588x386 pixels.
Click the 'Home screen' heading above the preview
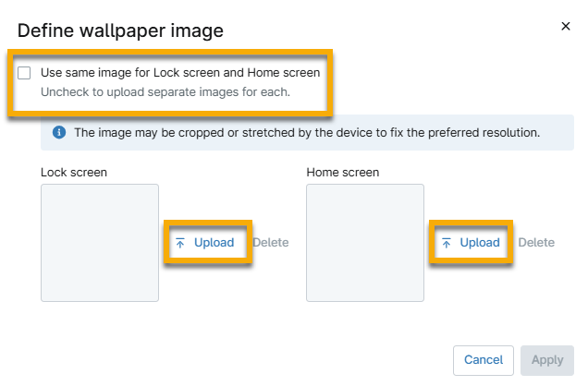pyautogui.click(x=343, y=173)
